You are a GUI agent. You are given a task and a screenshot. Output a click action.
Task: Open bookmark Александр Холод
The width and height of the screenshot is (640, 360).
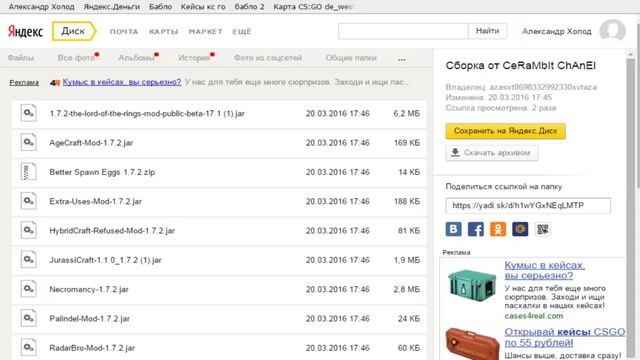[41, 7]
